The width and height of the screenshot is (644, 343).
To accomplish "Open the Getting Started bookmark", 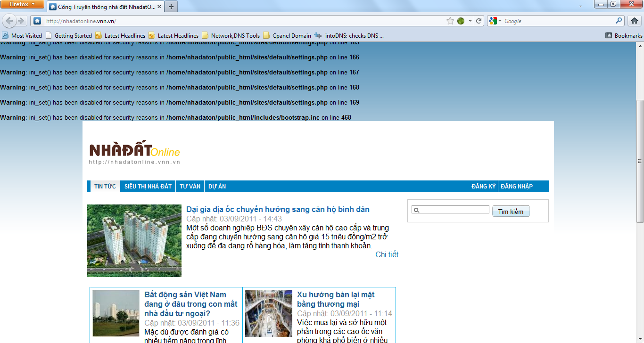I will [69, 35].
